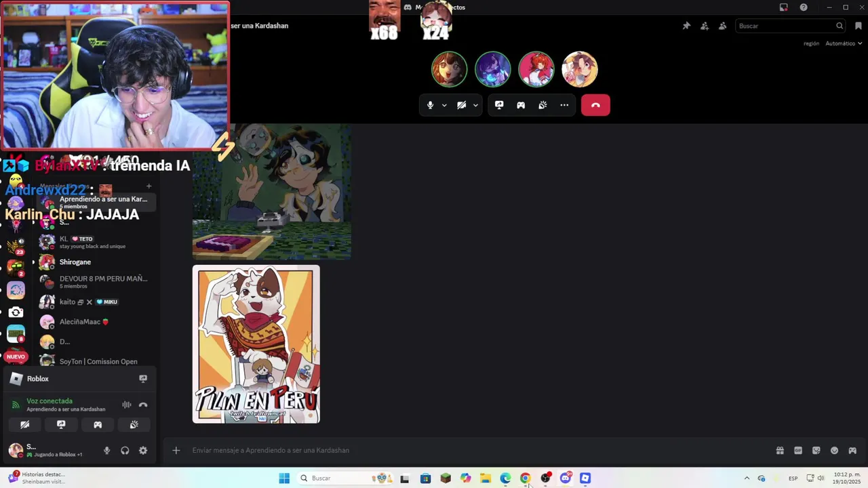This screenshot has width=868, height=488.
Task: Click the Windows taskbar Buscar search box
Action: point(346,479)
